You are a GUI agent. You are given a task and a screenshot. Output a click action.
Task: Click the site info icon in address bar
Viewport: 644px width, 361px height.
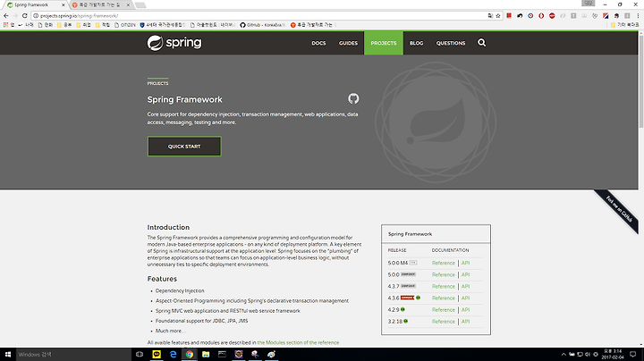pyautogui.click(x=36, y=15)
